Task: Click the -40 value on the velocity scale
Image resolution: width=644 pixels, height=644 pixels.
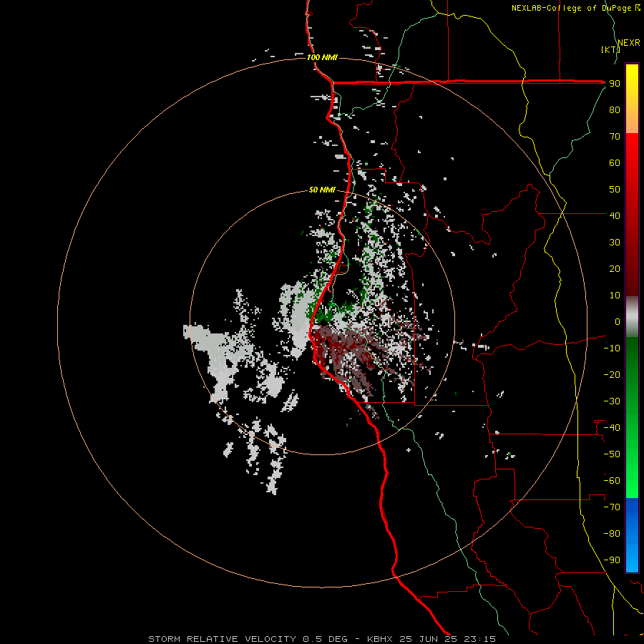Action: 612,428
